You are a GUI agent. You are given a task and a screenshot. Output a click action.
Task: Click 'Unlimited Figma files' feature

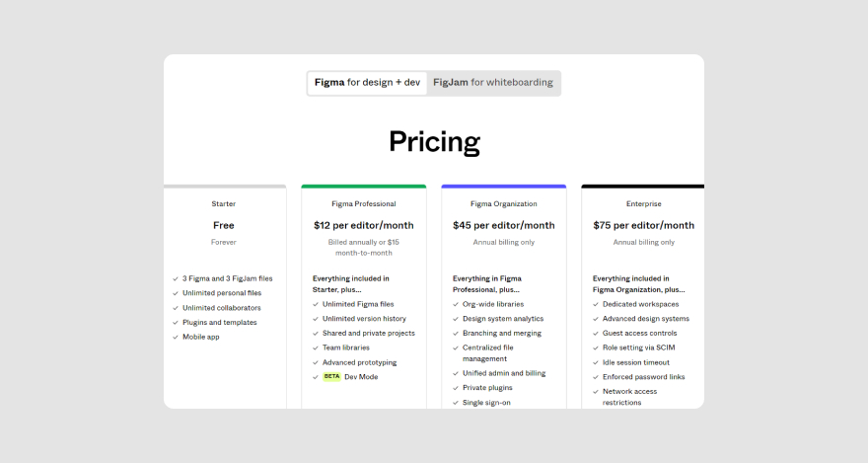point(358,304)
